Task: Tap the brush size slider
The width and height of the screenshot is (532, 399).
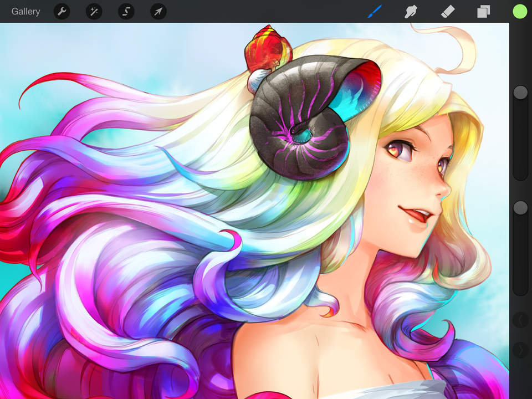Action: (520, 93)
